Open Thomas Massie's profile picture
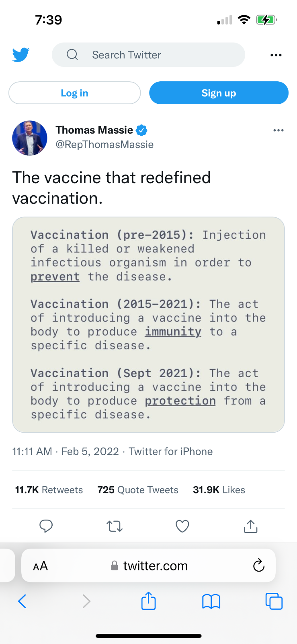The image size is (297, 644). [30, 138]
